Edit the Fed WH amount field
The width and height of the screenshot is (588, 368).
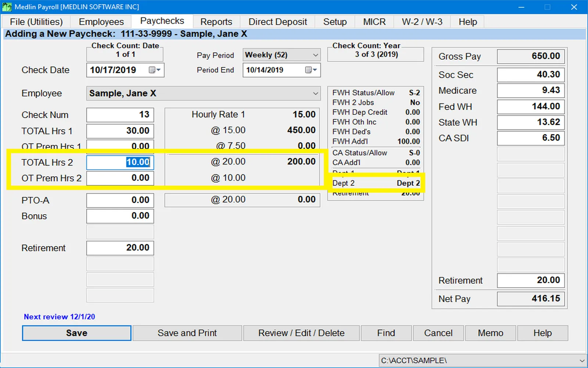(x=531, y=107)
